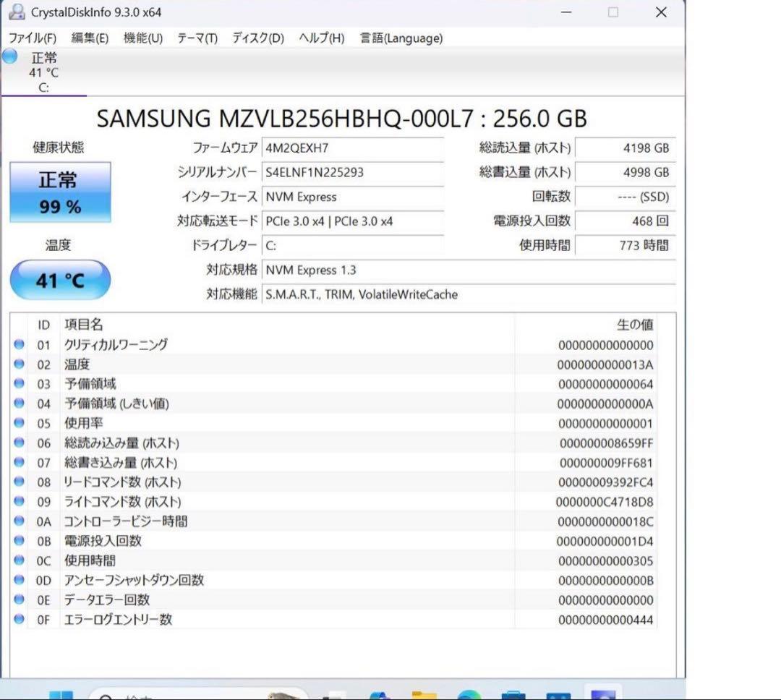The height and width of the screenshot is (700, 781).
Task: Click the drive letter field C:
Action: pos(353,246)
